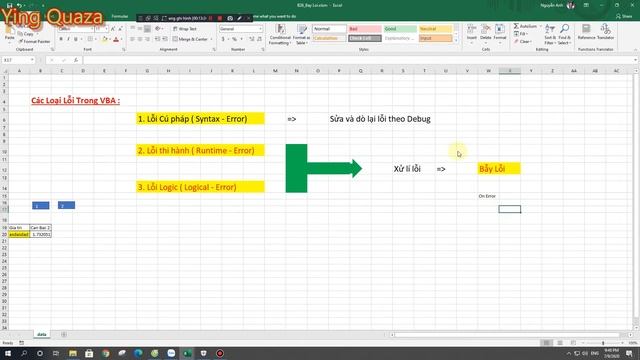This screenshot has width=640, height=360.
Task: Click the Undo arrow in the title bar
Action: pos(19,5)
